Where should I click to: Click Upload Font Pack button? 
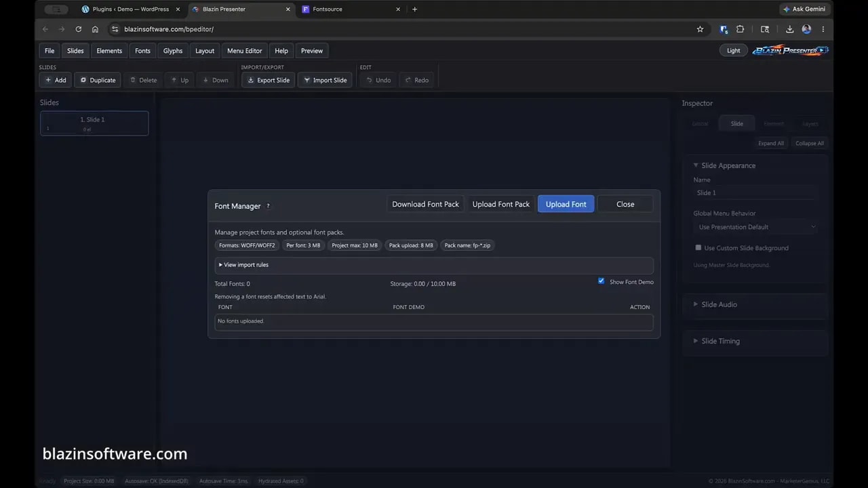501,204
